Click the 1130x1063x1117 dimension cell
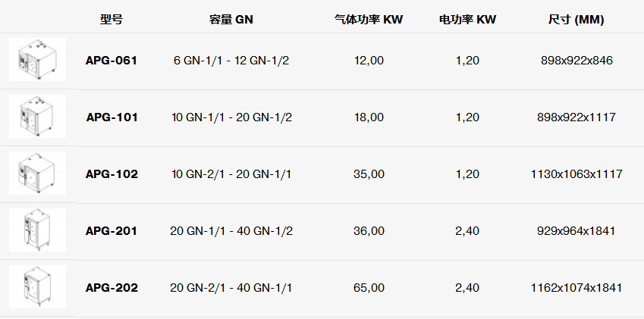Image resolution: width=644 pixels, height=319 pixels. coord(576,174)
